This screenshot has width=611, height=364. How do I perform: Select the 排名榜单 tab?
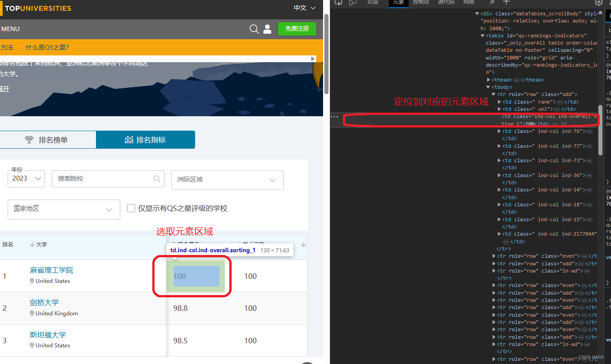tap(48, 140)
